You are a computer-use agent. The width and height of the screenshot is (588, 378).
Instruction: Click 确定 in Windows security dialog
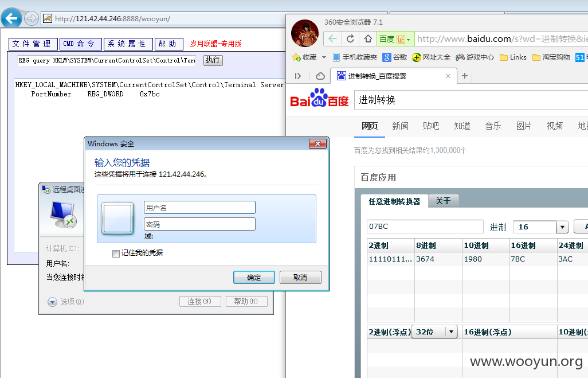point(254,278)
